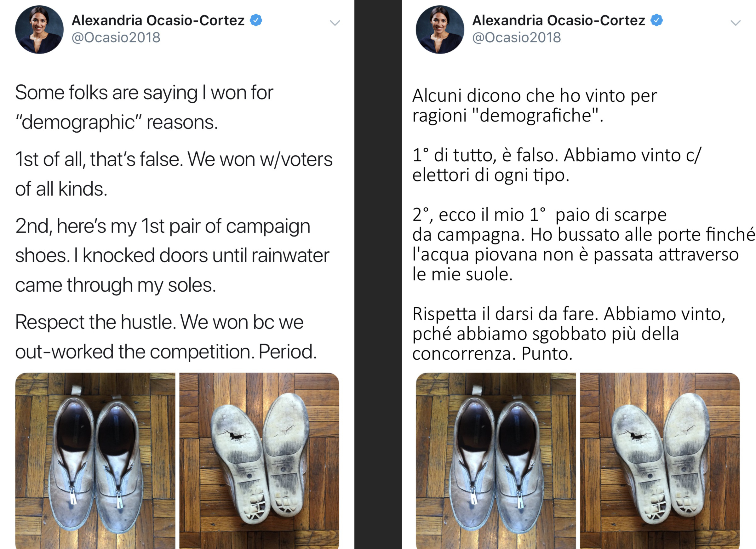Image resolution: width=756 pixels, height=549 pixels.
Task: Open right tweet's photo of worn shoe soles
Action: pos(660,461)
